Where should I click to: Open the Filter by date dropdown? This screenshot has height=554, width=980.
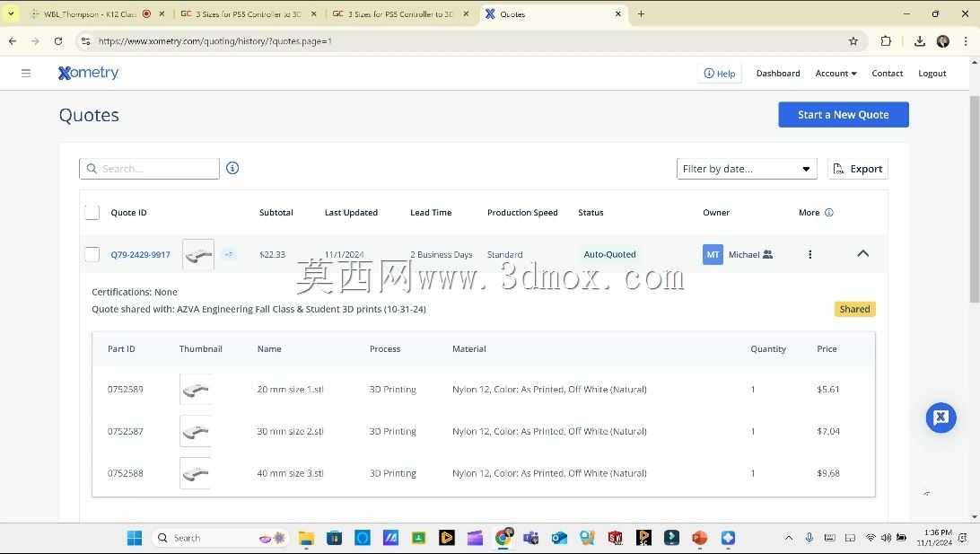747,169
